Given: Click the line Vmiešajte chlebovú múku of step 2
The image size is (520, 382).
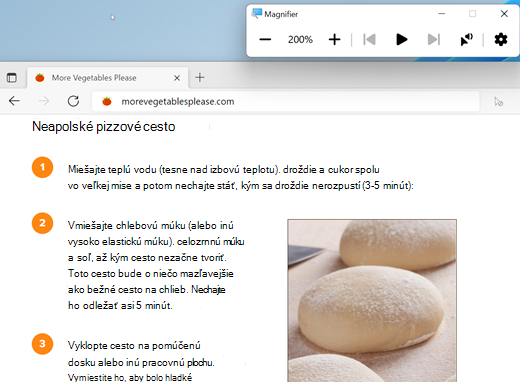Looking at the screenshot, I should coord(151,225).
